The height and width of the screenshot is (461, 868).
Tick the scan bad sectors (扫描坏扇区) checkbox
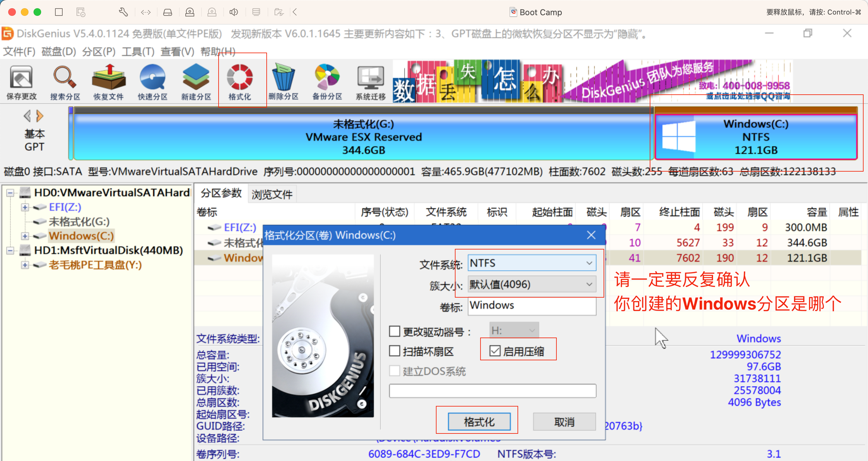[394, 351]
